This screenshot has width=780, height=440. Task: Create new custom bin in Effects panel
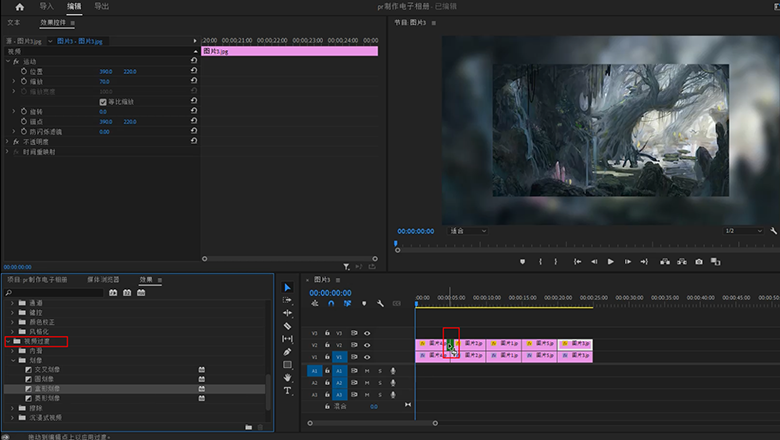248,427
